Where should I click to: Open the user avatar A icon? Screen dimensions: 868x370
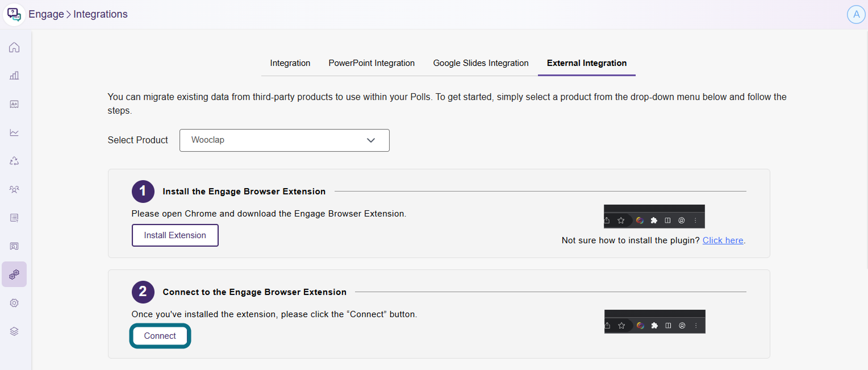pos(856,14)
